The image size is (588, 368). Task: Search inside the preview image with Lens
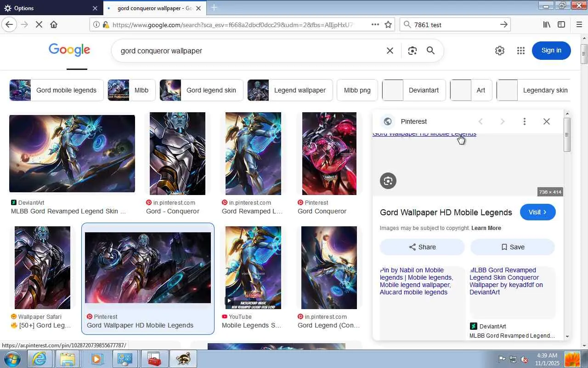click(x=388, y=181)
